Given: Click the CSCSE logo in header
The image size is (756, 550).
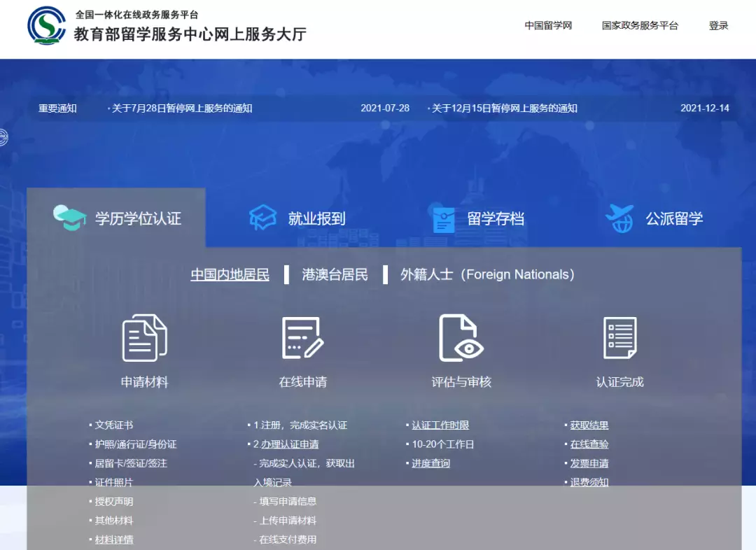Looking at the screenshot, I should pos(46,26).
